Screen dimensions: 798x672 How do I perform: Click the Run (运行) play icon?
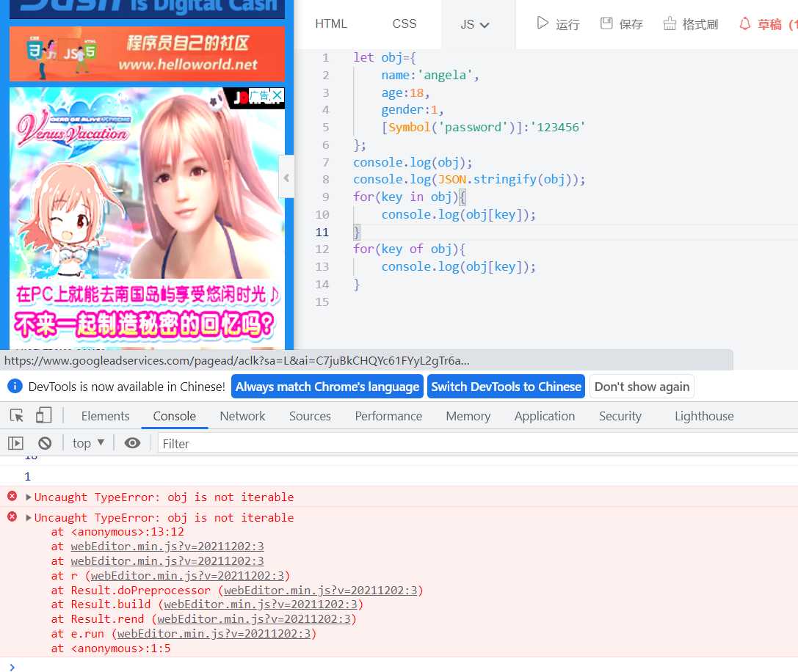pos(543,23)
